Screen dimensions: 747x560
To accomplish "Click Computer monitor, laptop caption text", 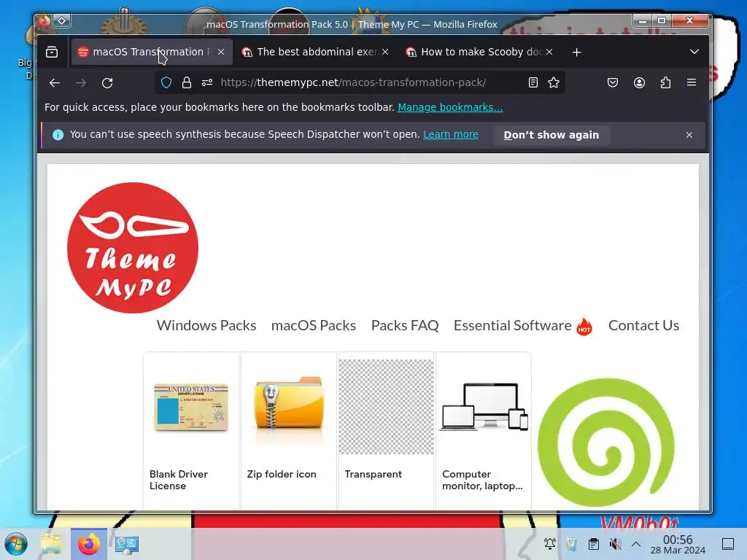I will [482, 480].
